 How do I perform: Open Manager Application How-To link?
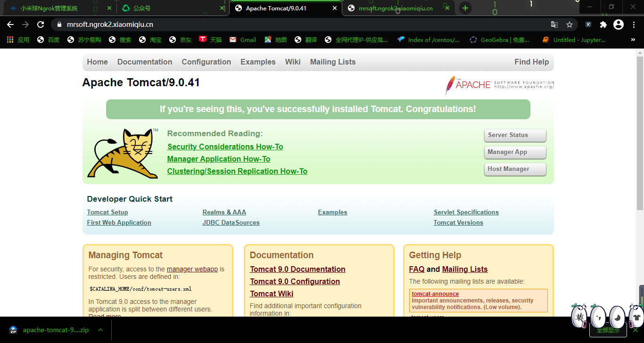point(219,159)
